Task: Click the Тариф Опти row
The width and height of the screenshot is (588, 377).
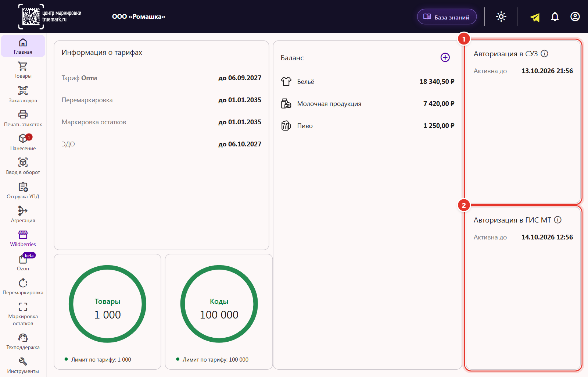Action: [x=161, y=78]
